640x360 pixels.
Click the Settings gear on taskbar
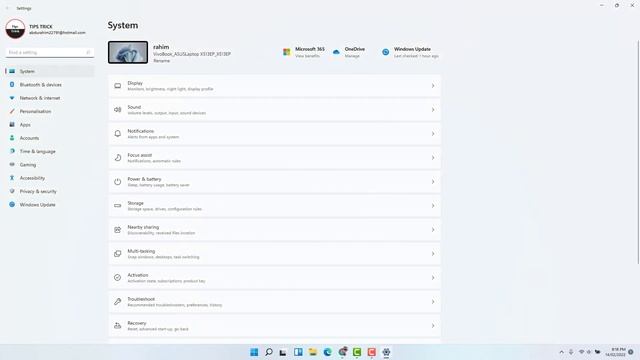pyautogui.click(x=386, y=352)
